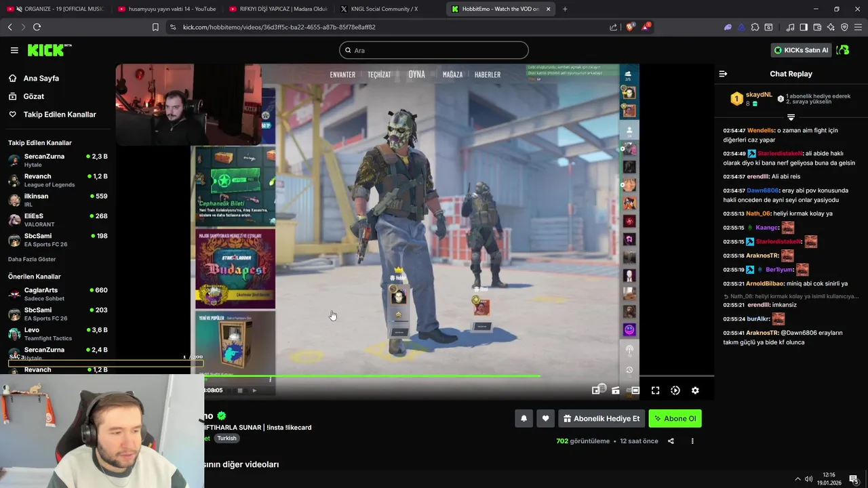Click the Turkish language tag
868x488 pixels.
[226, 439]
